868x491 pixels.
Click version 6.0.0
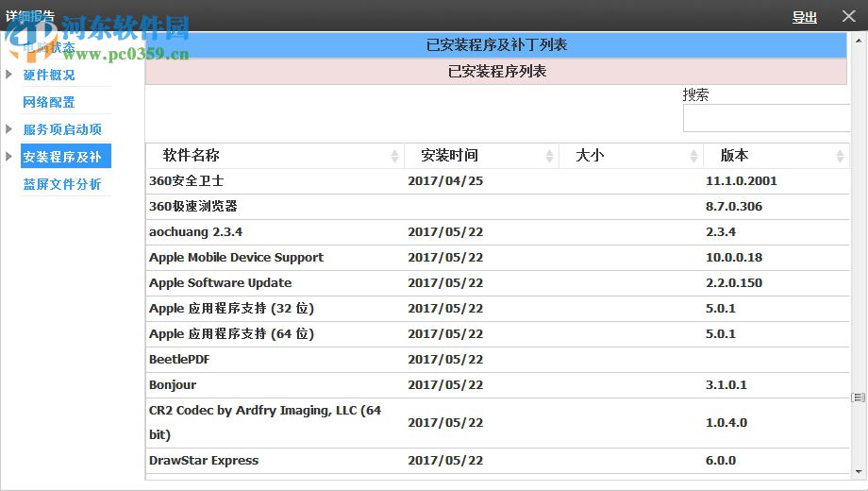point(720,461)
